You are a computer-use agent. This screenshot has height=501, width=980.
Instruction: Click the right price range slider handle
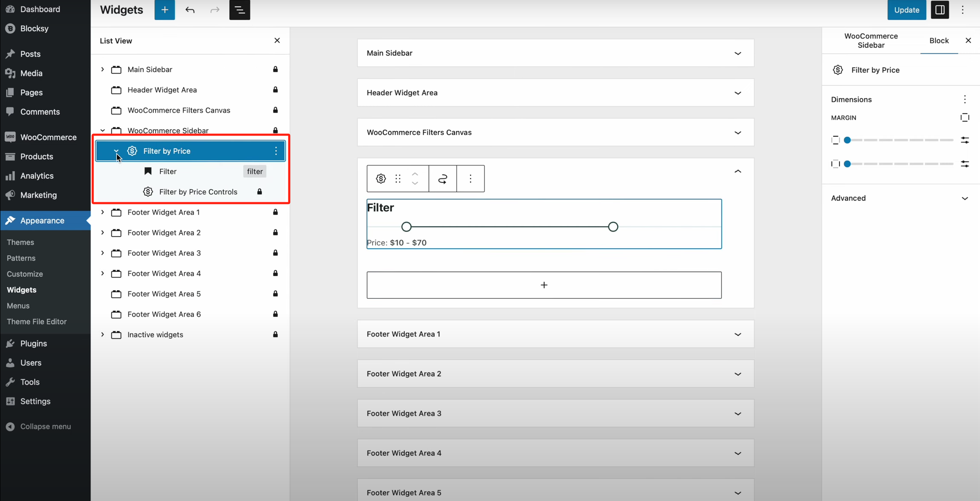[613, 227]
